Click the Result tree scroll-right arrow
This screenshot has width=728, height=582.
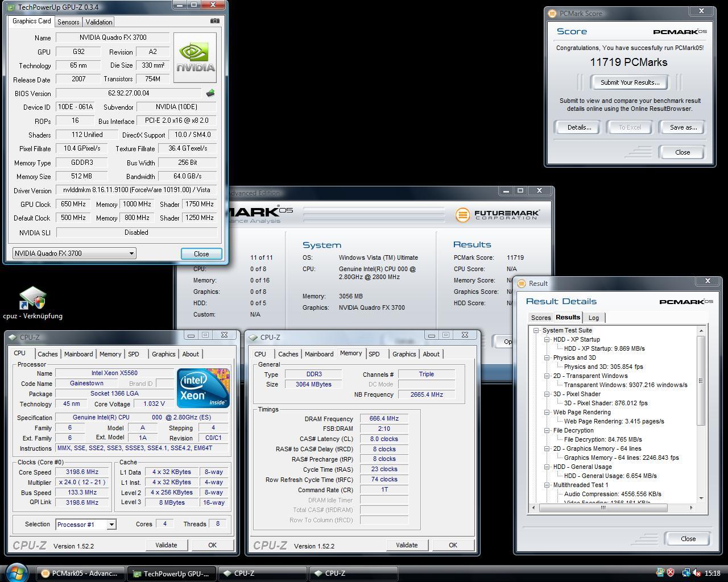click(691, 508)
